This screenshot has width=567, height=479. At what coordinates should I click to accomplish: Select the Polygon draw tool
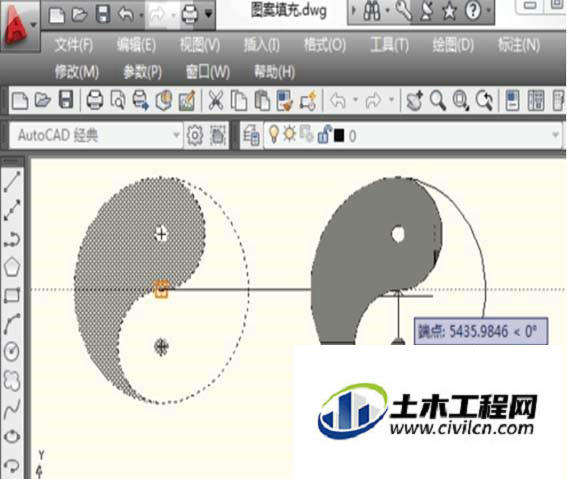coord(12,267)
